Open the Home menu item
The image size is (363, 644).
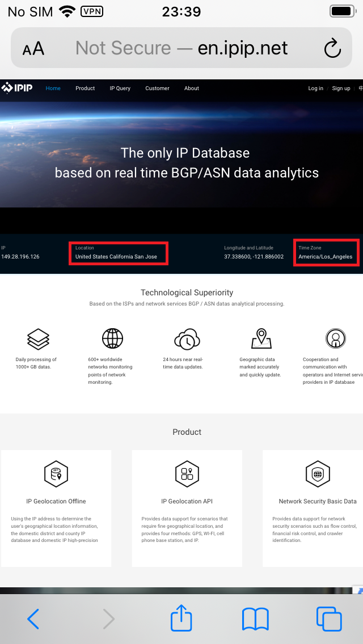53,88
